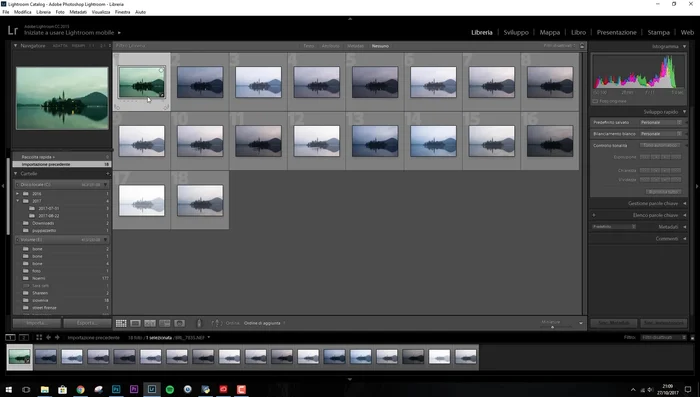Image resolution: width=700 pixels, height=397 pixels.
Task: Hide right panel with side arrow
Action: pos(697,186)
